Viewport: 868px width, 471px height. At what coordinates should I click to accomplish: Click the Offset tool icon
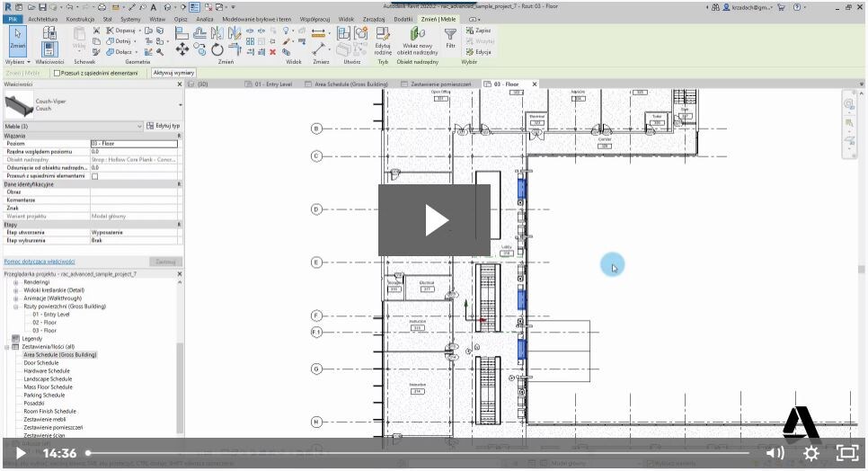199,34
